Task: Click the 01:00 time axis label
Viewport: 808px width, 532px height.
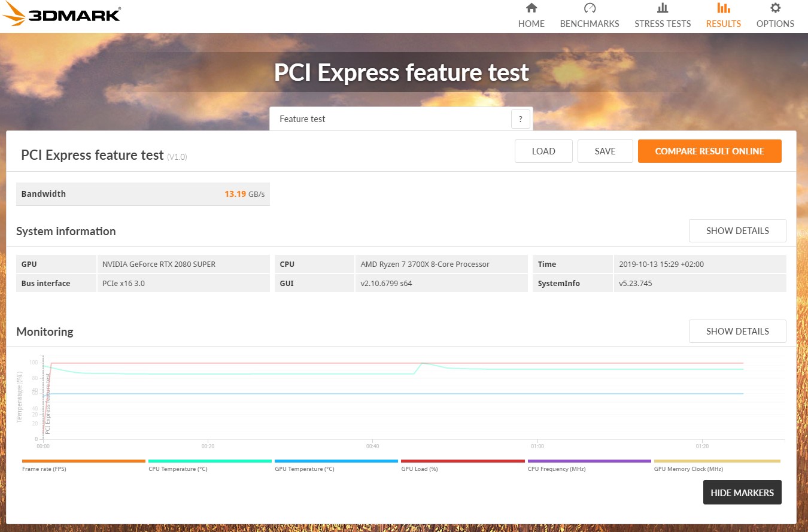Action: coord(537,446)
